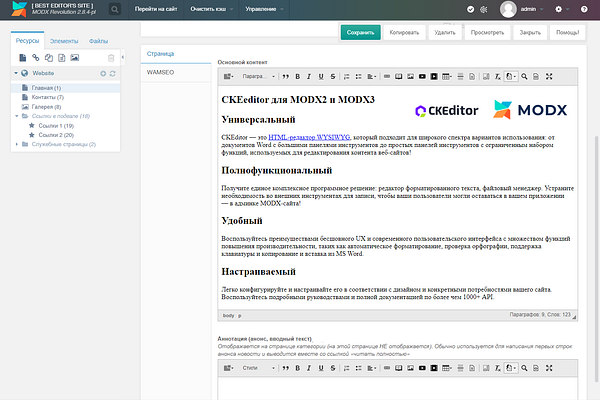Image resolution: width=600 pixels, height=400 pixels.
Task: Open the paragraph format dropdown
Action: click(258, 77)
